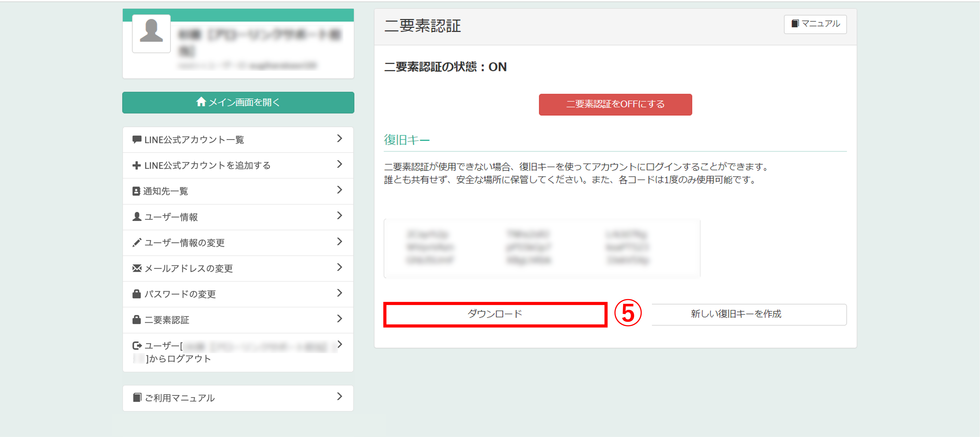980x437 pixels.
Task: Turn two-factor authentication OFF with red button
Action: pos(615,104)
